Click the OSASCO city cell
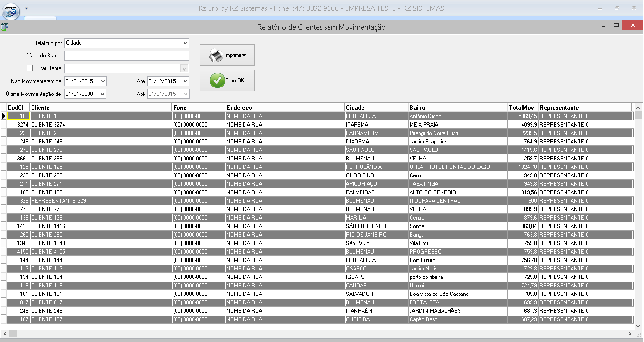Viewport: 644px width, 342px height. click(376, 269)
